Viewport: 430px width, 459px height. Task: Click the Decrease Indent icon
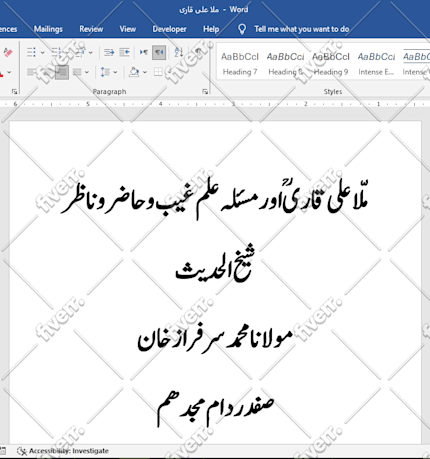point(109,52)
